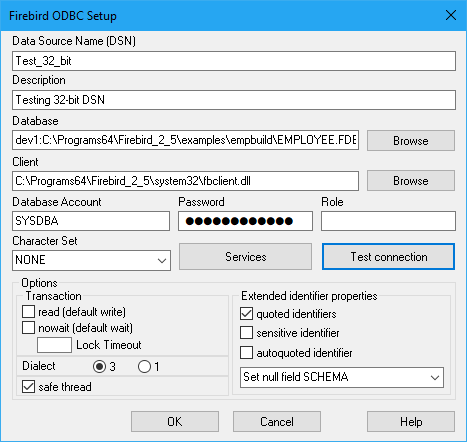Toggle the safe thread checkbox
This screenshot has height=442, width=467.
click(28, 387)
